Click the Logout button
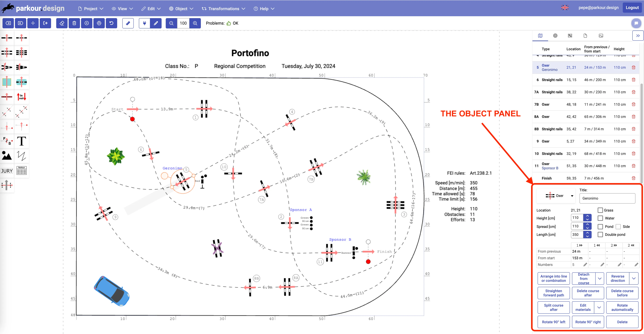 (x=632, y=8)
